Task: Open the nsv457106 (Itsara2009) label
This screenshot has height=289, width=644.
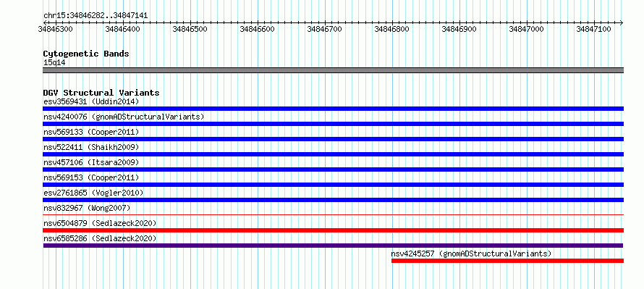Action: [91, 162]
